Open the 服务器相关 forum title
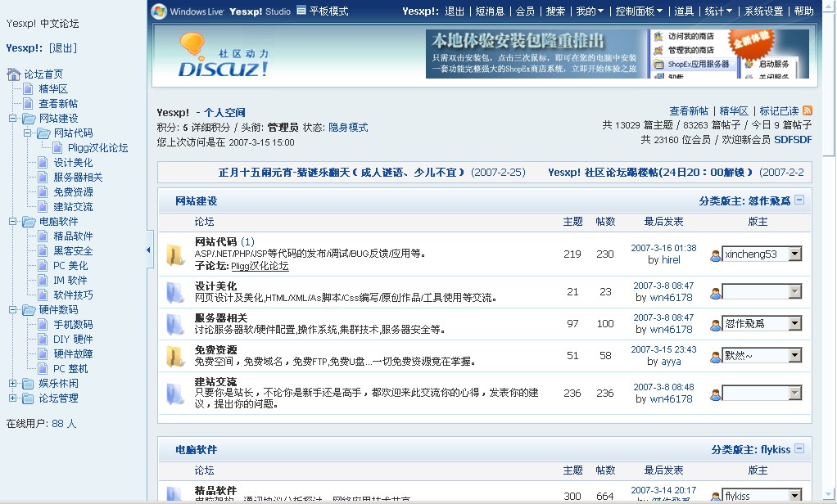The width and height of the screenshot is (837, 504). coord(221,318)
